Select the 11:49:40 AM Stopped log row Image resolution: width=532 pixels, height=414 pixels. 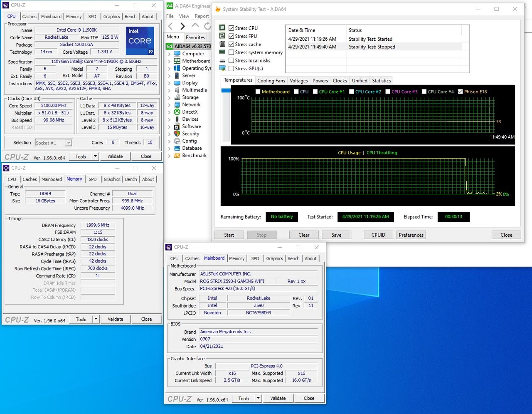(374, 47)
